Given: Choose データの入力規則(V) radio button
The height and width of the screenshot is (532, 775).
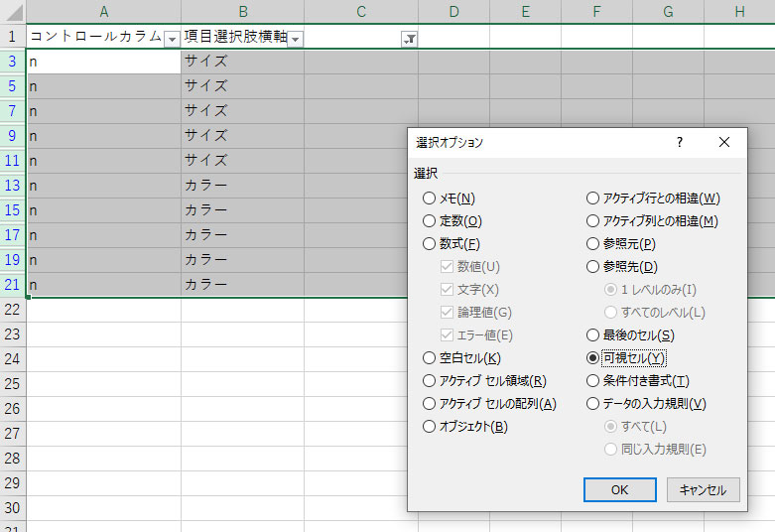Looking at the screenshot, I should [x=593, y=404].
